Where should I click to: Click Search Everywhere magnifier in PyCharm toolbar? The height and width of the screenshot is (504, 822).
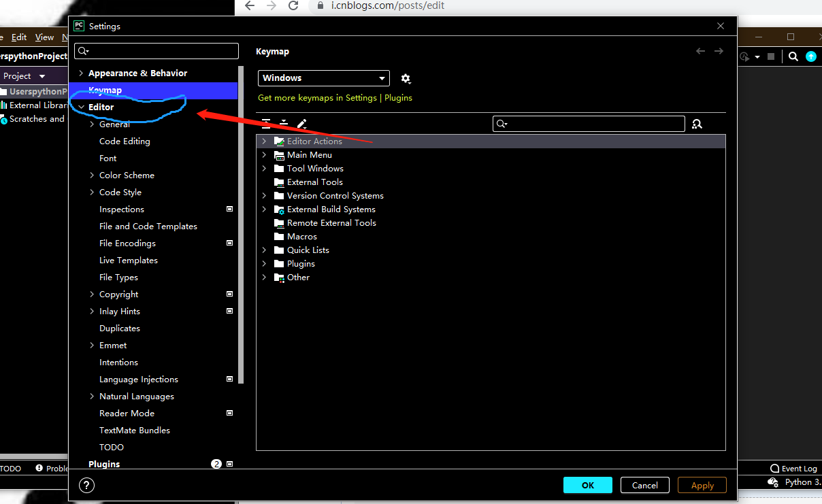(793, 57)
